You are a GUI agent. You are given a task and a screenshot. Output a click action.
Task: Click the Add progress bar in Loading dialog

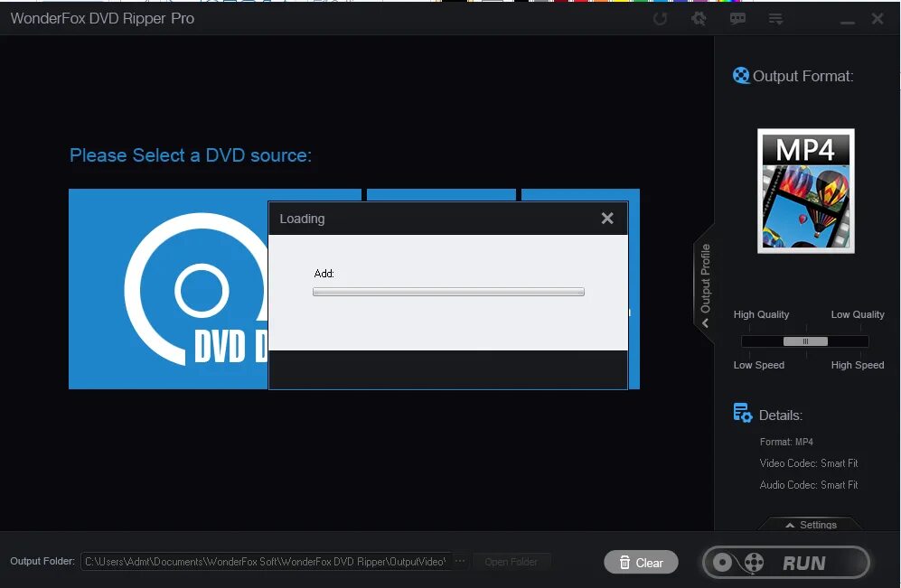[x=448, y=292]
